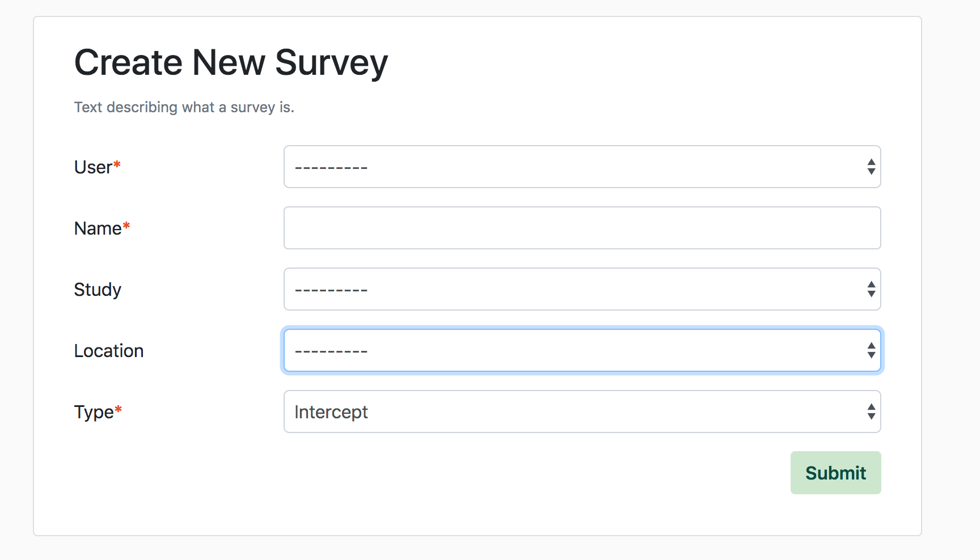Open the Location dropdown list
The image size is (980, 560).
(x=582, y=350)
